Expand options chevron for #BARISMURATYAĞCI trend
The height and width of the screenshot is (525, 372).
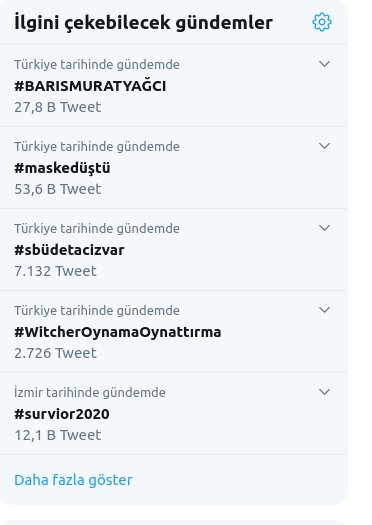(324, 64)
